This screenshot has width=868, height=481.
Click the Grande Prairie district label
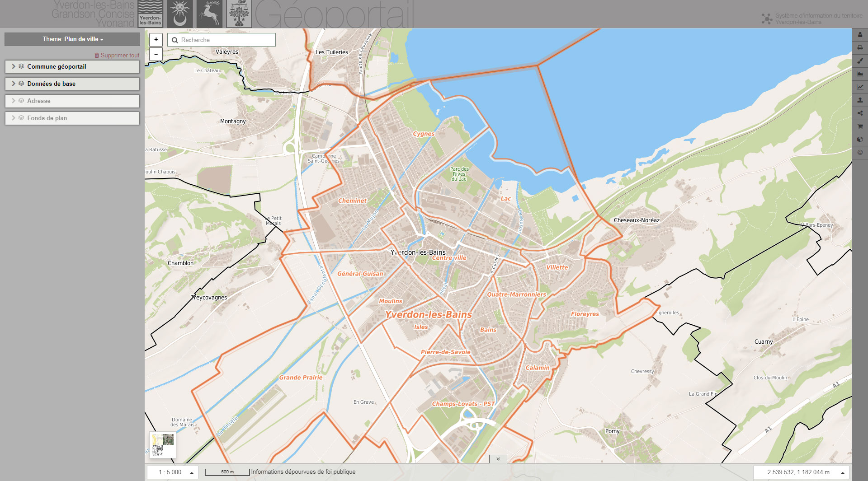click(x=301, y=378)
